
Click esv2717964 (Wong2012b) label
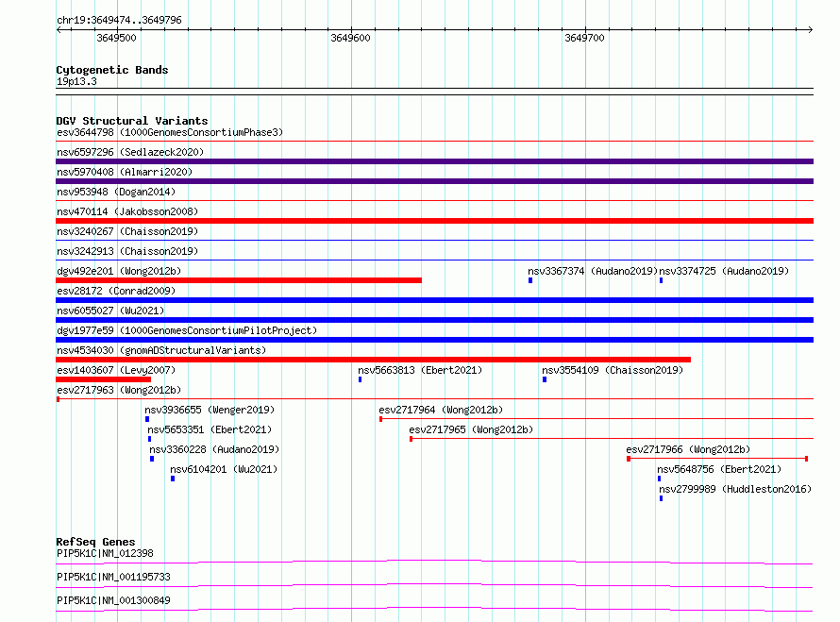[x=441, y=410]
